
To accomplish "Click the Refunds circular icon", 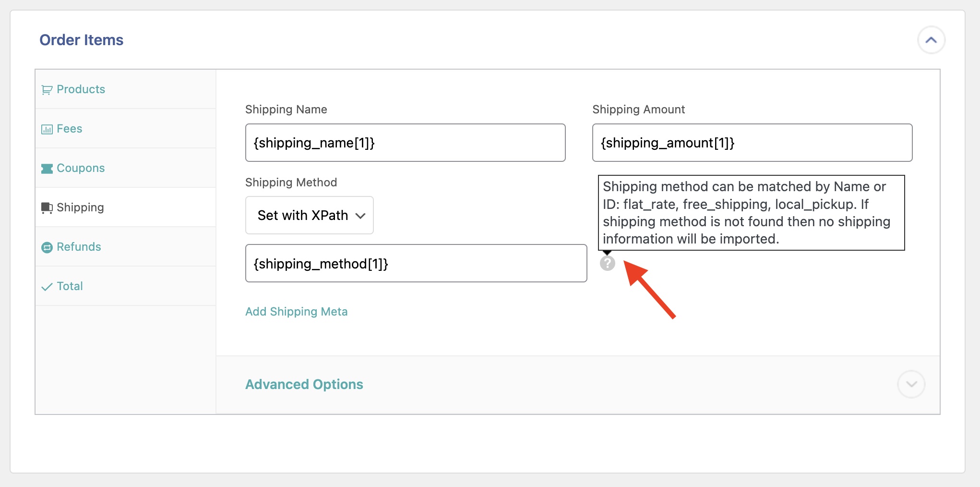I will (x=47, y=247).
